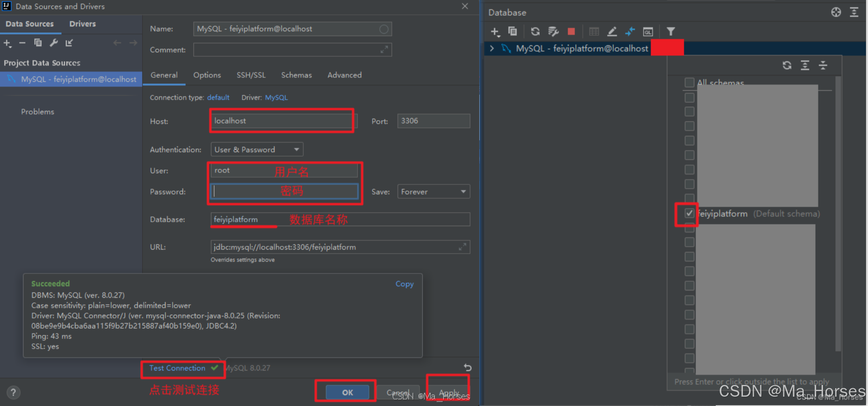This screenshot has height=406, width=868.
Task: Open the filter icon in Database toolbar
Action: coord(671,31)
